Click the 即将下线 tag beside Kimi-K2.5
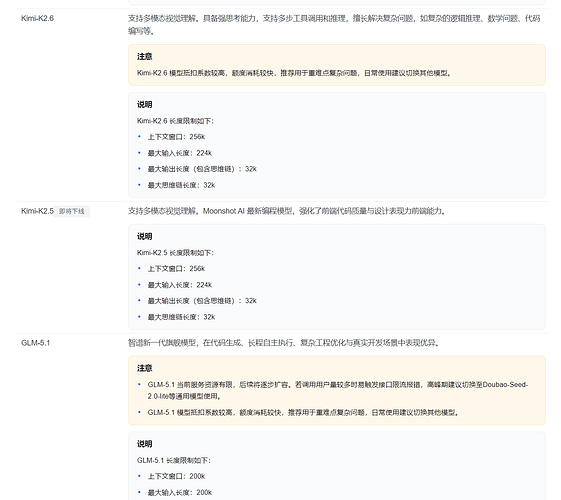This screenshot has width=561, height=500. pos(72,211)
